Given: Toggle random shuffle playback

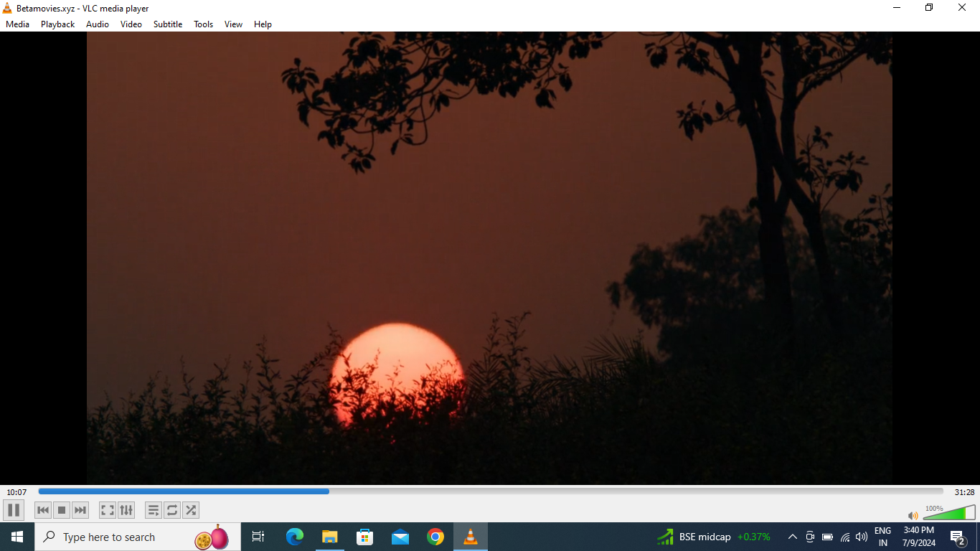Looking at the screenshot, I should point(191,510).
